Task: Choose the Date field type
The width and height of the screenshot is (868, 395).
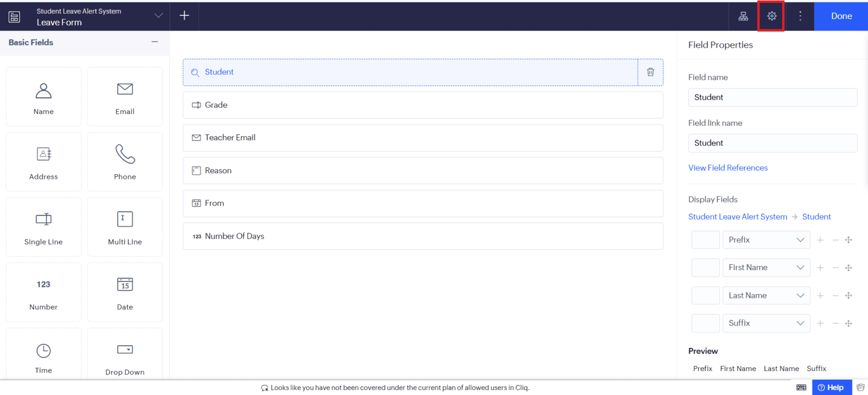Action: (125, 292)
